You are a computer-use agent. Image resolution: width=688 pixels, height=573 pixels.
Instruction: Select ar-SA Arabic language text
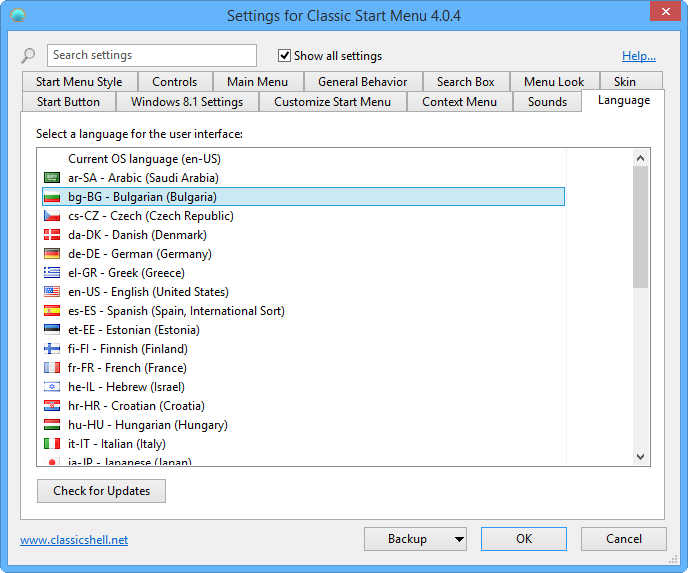(143, 178)
